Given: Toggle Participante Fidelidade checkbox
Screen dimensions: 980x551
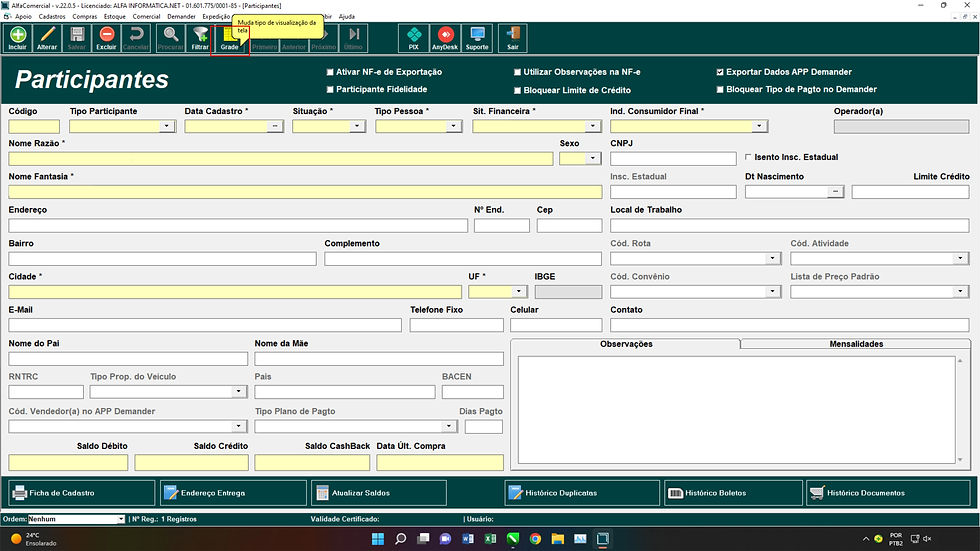Looking at the screenshot, I should (x=330, y=89).
